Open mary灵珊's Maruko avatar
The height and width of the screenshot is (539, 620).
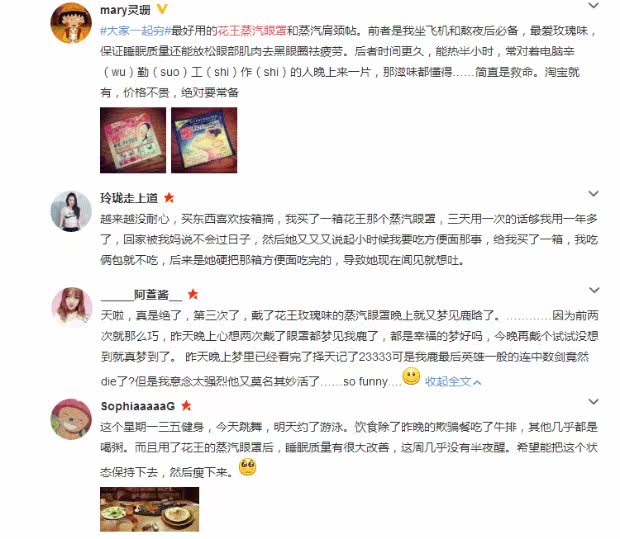tap(71, 23)
